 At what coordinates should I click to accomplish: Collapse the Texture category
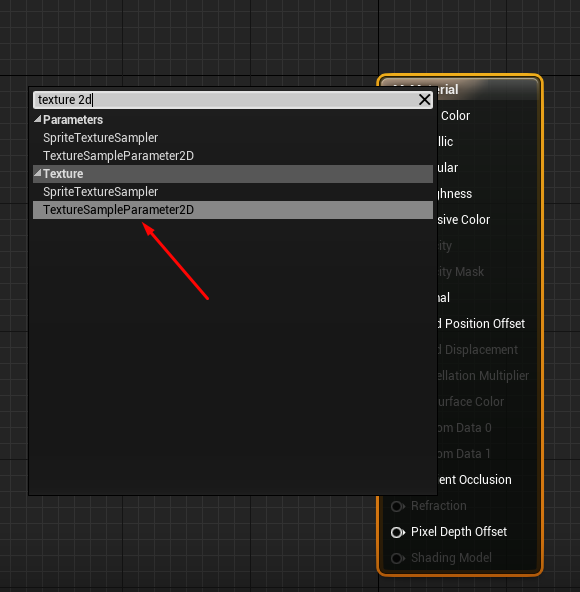click(x=37, y=174)
